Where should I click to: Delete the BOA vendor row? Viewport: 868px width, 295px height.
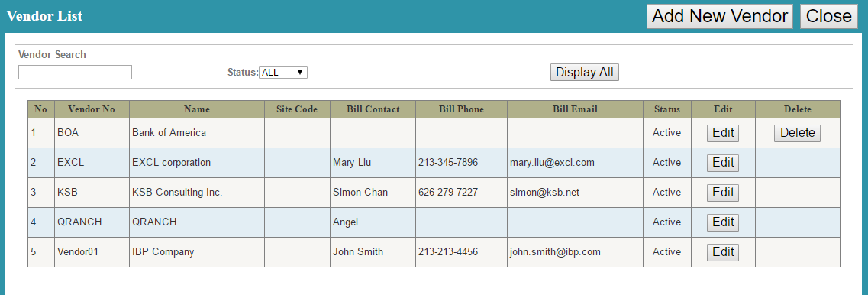pyautogui.click(x=797, y=133)
